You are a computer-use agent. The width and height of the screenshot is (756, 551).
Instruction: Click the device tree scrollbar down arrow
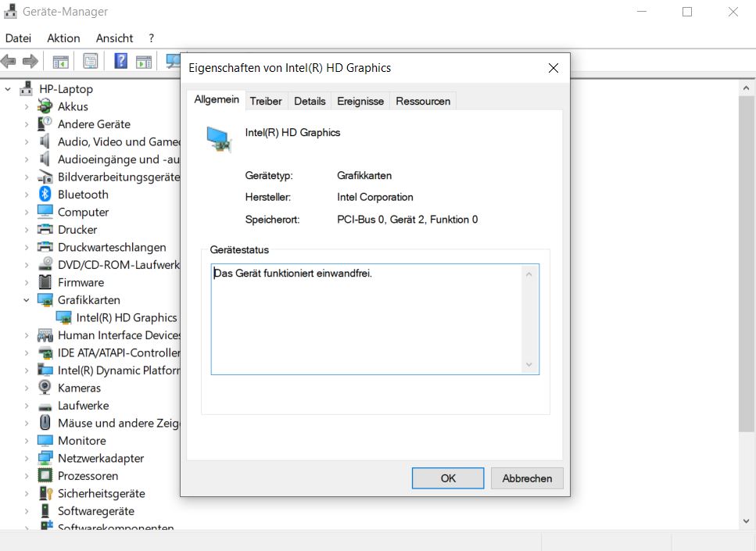click(746, 521)
